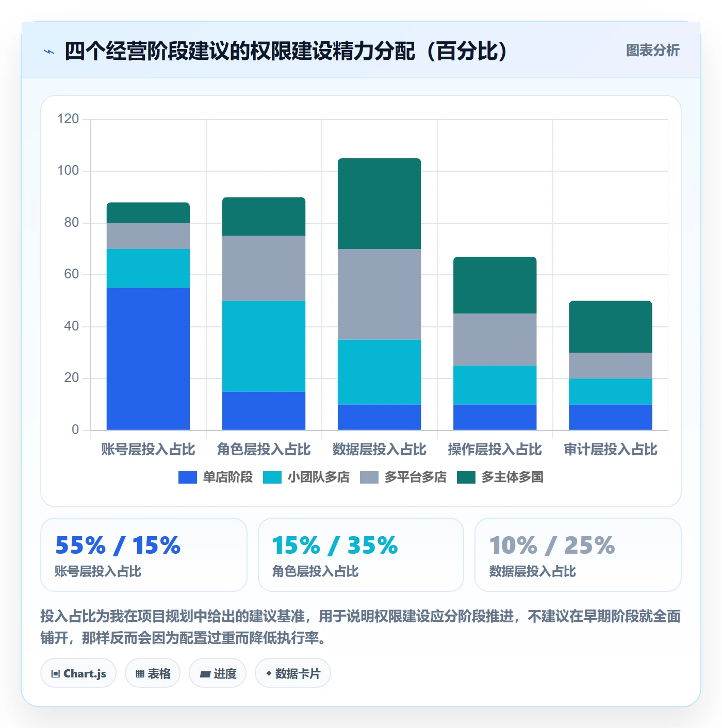Click the dark green segment of 审计层 bar
Viewport: 722px width, 728px height.
(610, 327)
